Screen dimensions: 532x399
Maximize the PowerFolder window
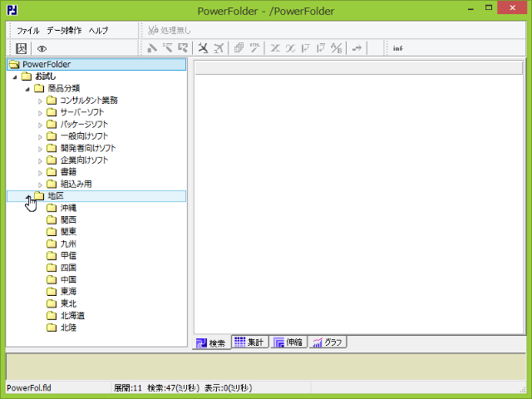489,7
